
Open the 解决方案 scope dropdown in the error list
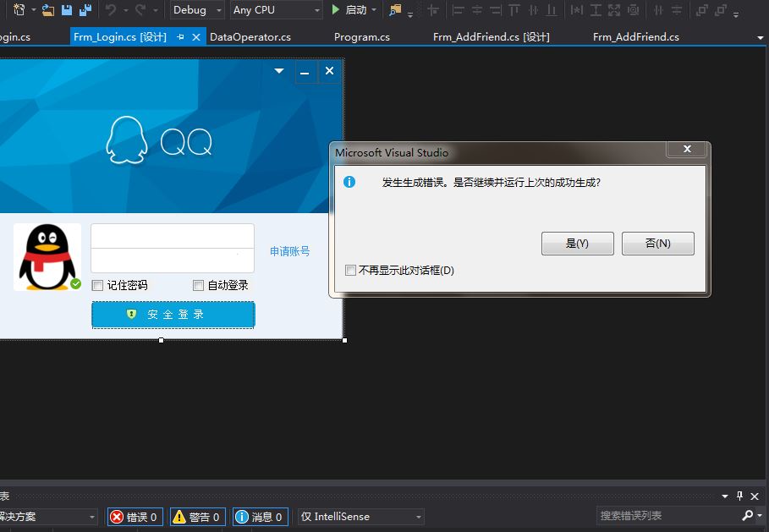click(x=48, y=517)
